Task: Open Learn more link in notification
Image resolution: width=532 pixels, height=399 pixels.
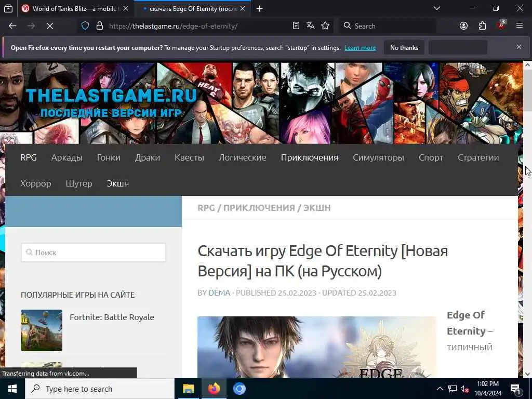Action: 360,48
